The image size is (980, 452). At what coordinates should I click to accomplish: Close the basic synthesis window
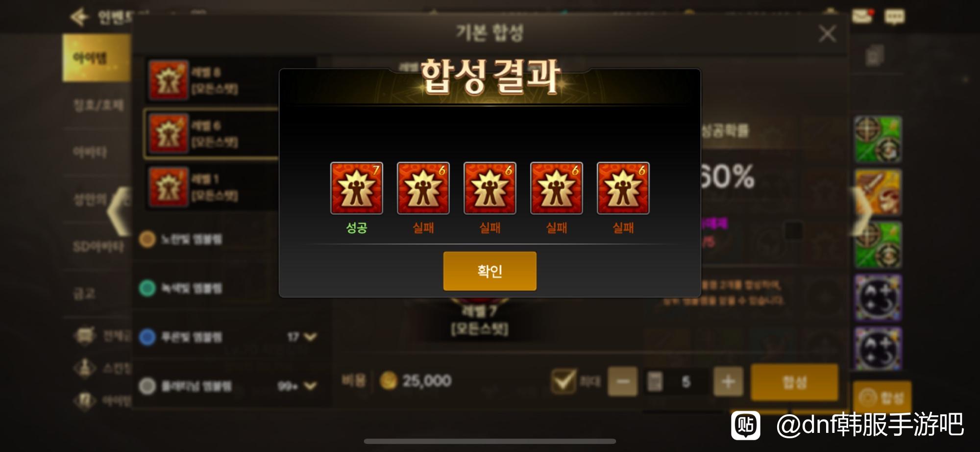(x=827, y=34)
